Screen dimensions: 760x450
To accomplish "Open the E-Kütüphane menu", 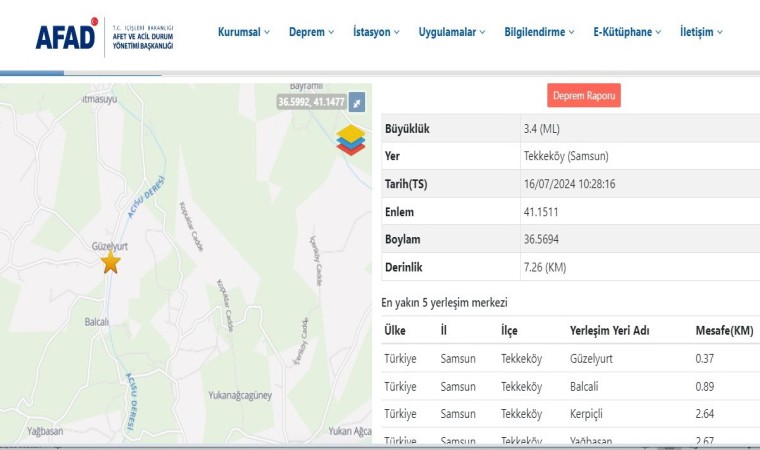I will (x=628, y=32).
